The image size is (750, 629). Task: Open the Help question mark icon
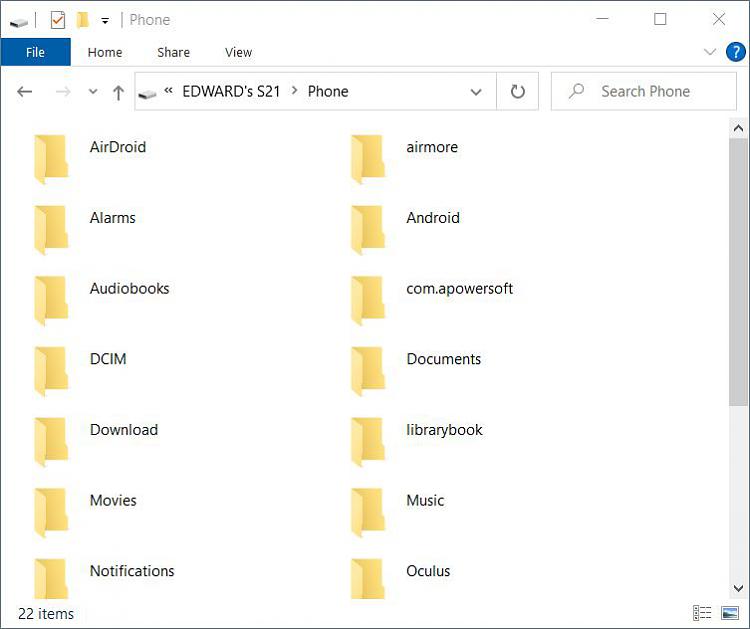[x=735, y=52]
